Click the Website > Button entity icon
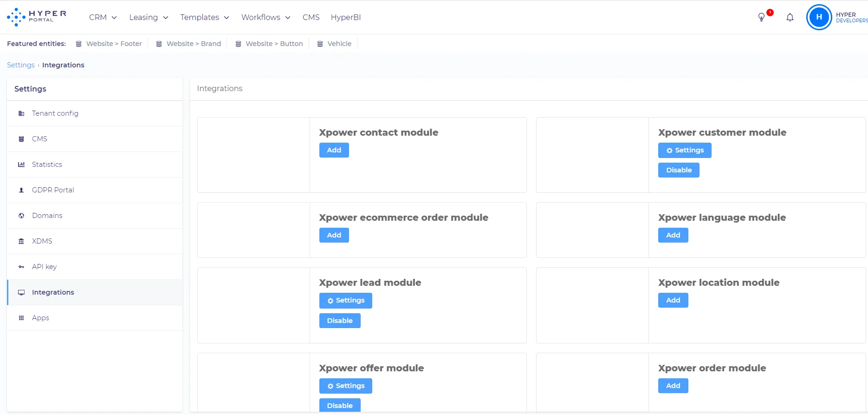Screen dimensions: 868x415 [239, 44]
